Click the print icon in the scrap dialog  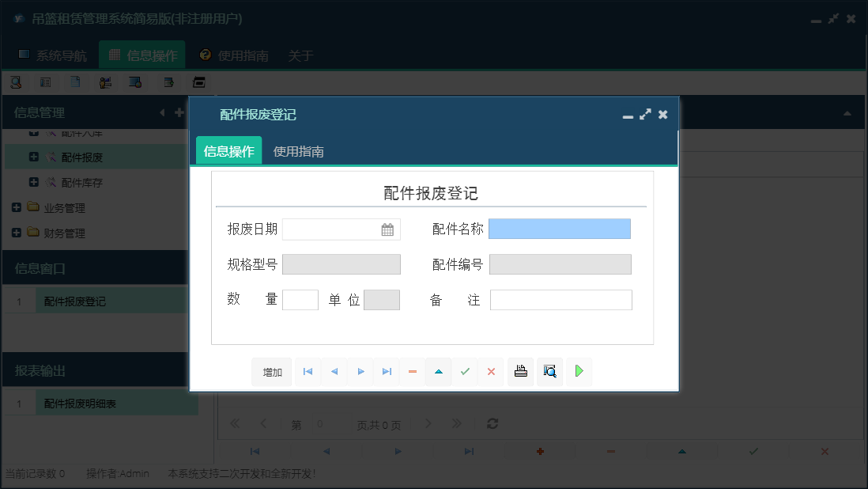tap(520, 371)
